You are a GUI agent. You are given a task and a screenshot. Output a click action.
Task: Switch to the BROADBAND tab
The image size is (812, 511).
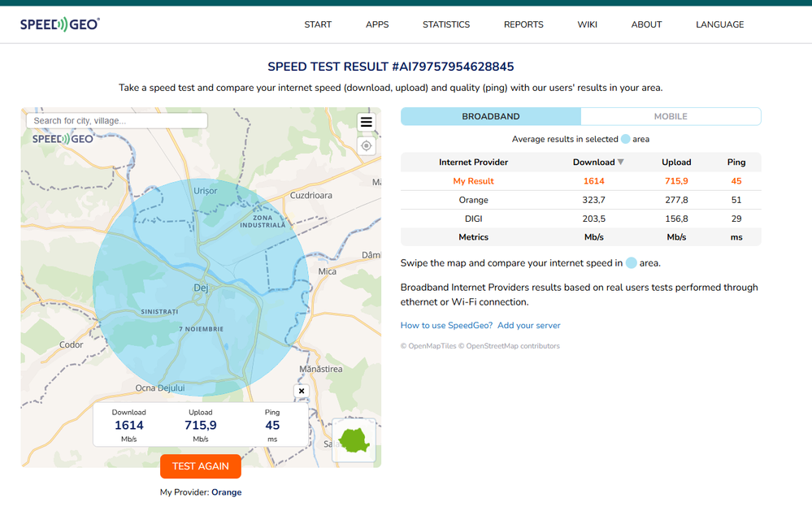pyautogui.click(x=491, y=116)
